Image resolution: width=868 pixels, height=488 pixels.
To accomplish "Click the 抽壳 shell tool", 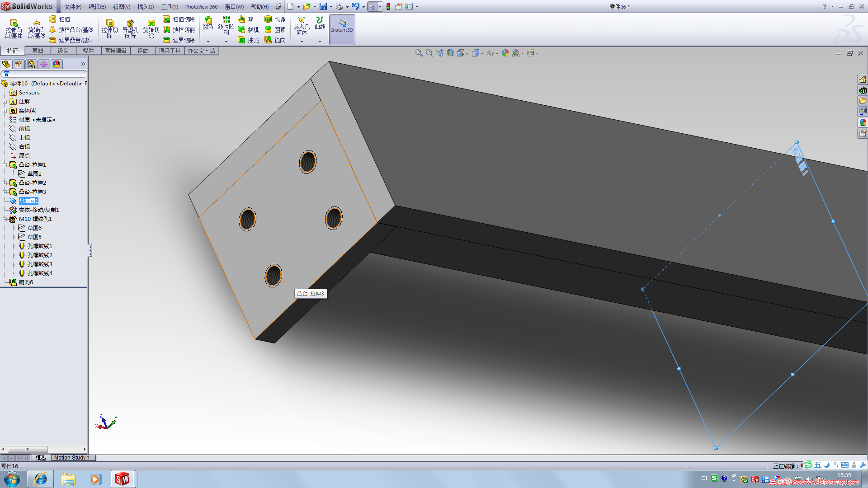I will tap(248, 40).
